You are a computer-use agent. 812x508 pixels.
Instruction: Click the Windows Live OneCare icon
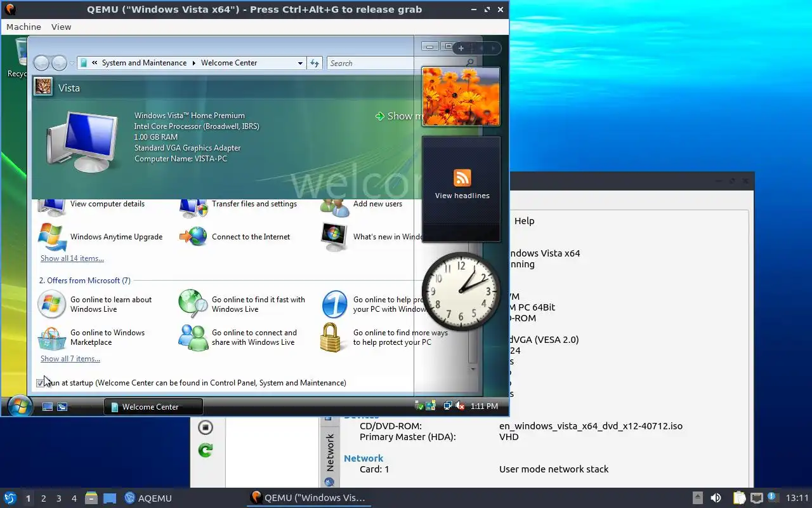[334, 304]
